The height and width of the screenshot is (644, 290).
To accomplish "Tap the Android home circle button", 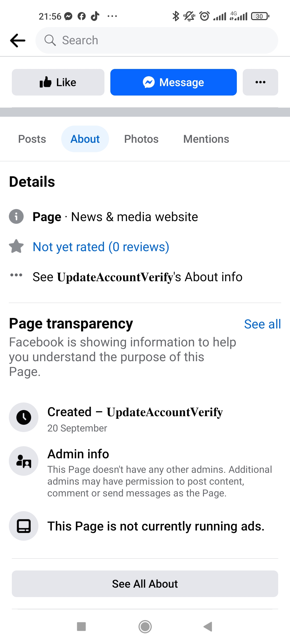I will (145, 627).
